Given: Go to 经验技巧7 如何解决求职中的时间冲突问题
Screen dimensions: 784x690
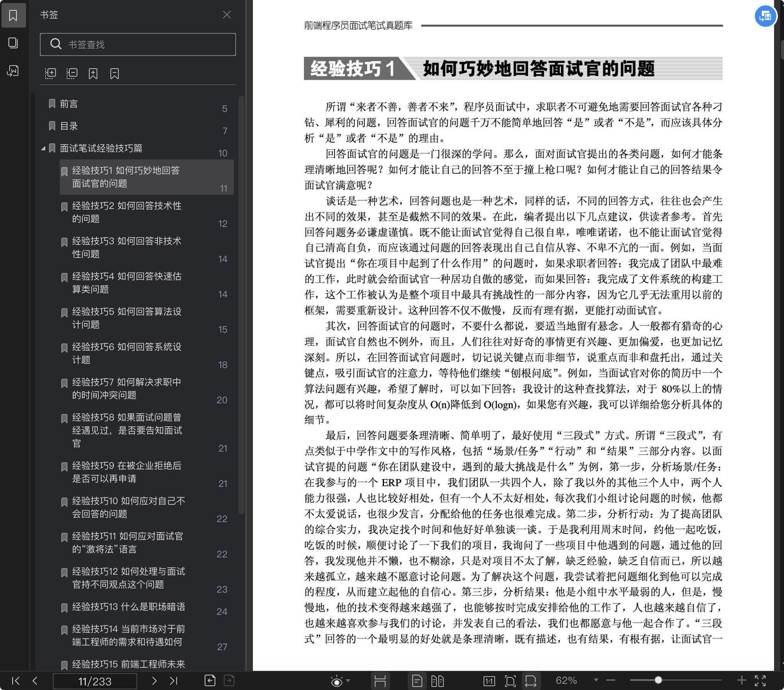Looking at the screenshot, I should [146, 389].
